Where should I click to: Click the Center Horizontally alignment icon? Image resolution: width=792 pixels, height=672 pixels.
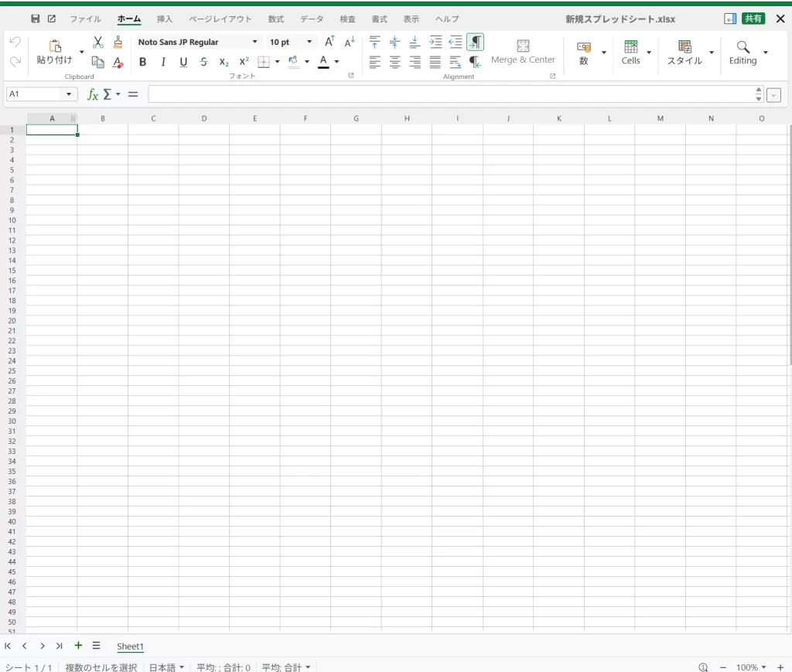(395, 63)
